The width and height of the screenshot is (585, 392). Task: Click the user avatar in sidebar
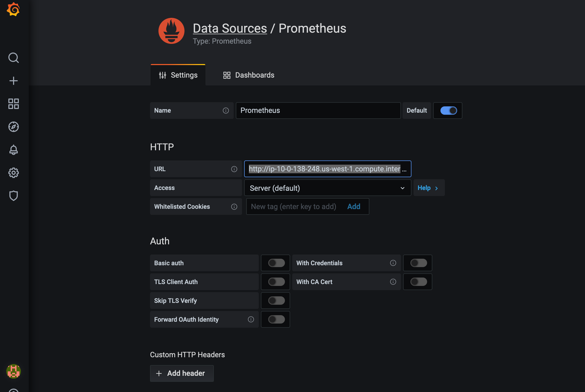[x=13, y=371]
